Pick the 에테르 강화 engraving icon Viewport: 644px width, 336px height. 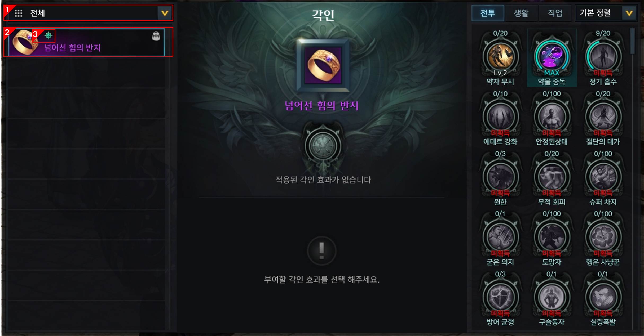click(500, 117)
